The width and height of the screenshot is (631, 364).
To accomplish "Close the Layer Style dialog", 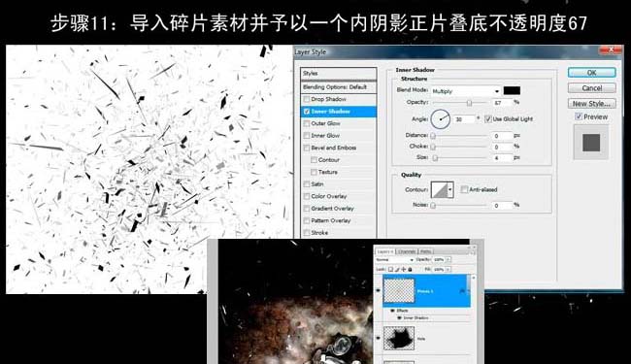I will [612, 50].
